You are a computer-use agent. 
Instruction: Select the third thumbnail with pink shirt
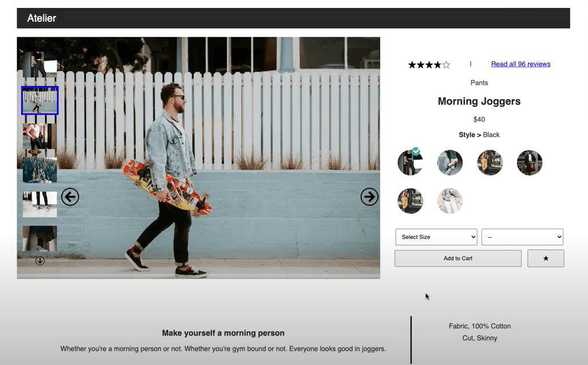40,136
